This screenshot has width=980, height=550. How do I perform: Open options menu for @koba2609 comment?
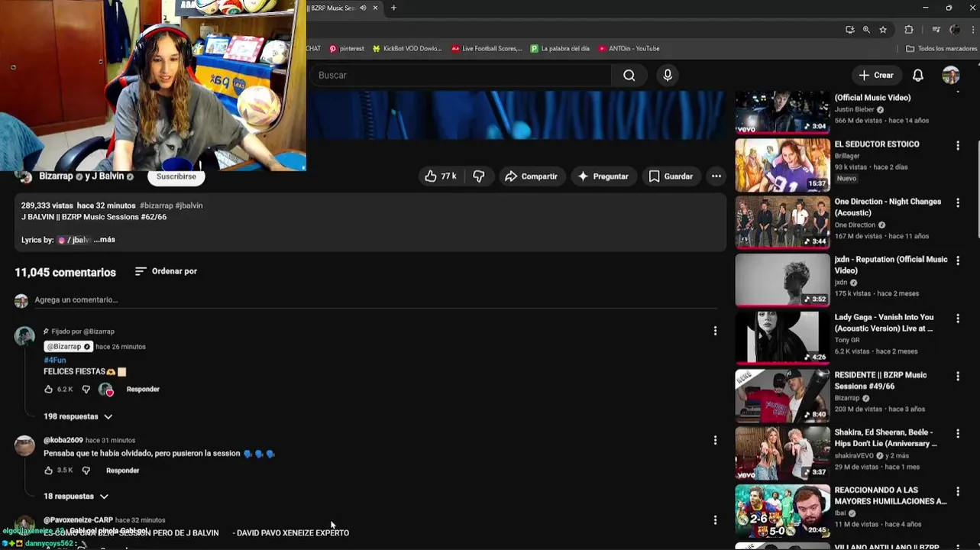coord(715,440)
